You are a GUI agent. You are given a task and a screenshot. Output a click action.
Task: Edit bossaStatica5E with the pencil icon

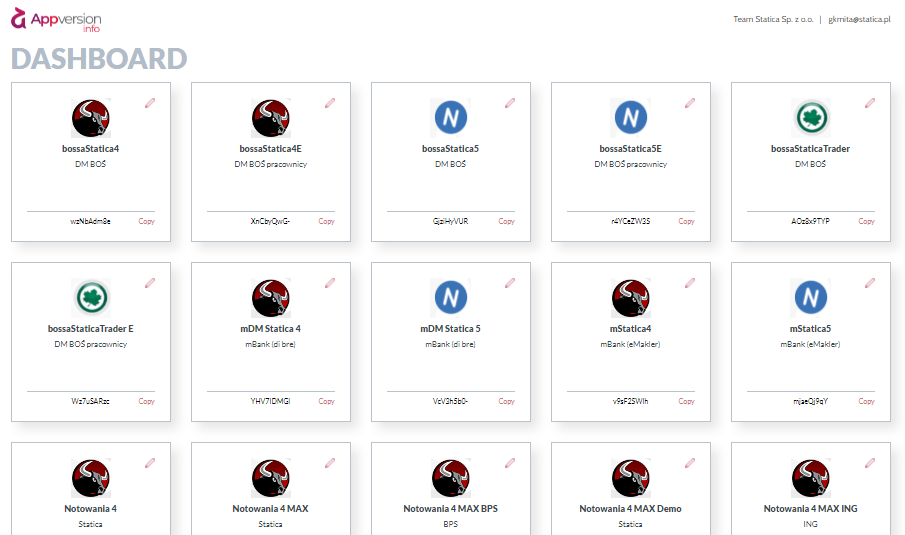(x=690, y=103)
